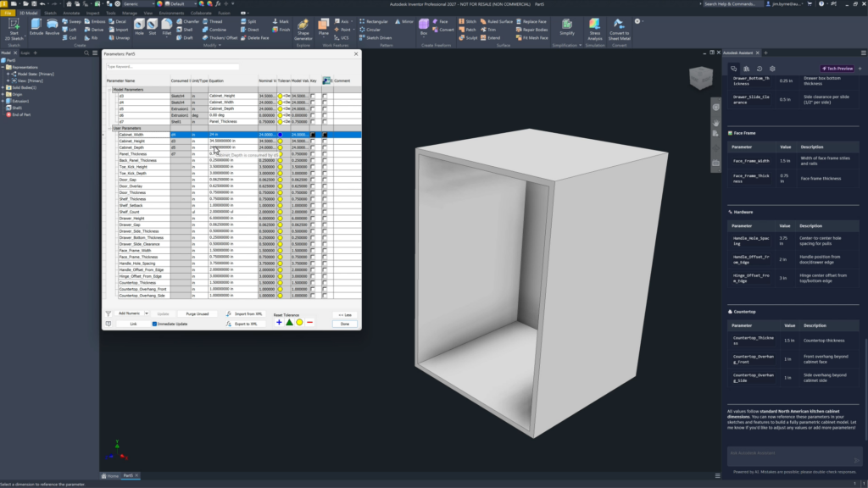Expand the Extrusion1 feature node
Screen dimensions: 868x488
click(x=3, y=102)
